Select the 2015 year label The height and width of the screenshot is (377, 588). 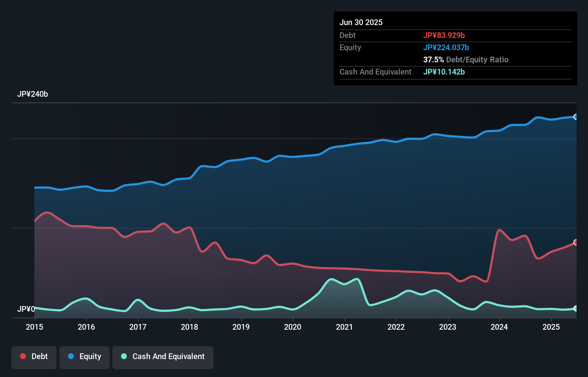(x=34, y=327)
